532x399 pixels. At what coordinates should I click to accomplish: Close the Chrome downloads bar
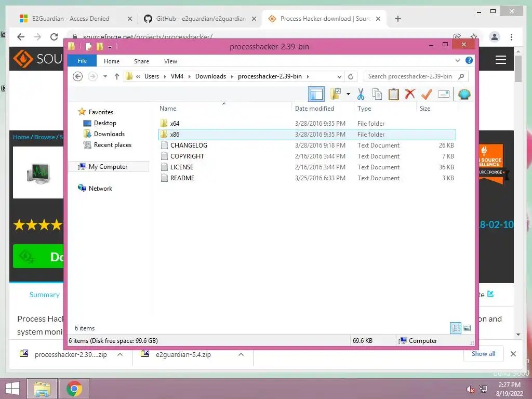[x=513, y=354]
